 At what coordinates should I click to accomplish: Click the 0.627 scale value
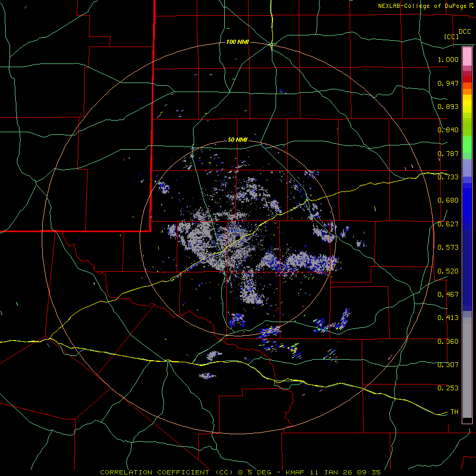point(448,224)
